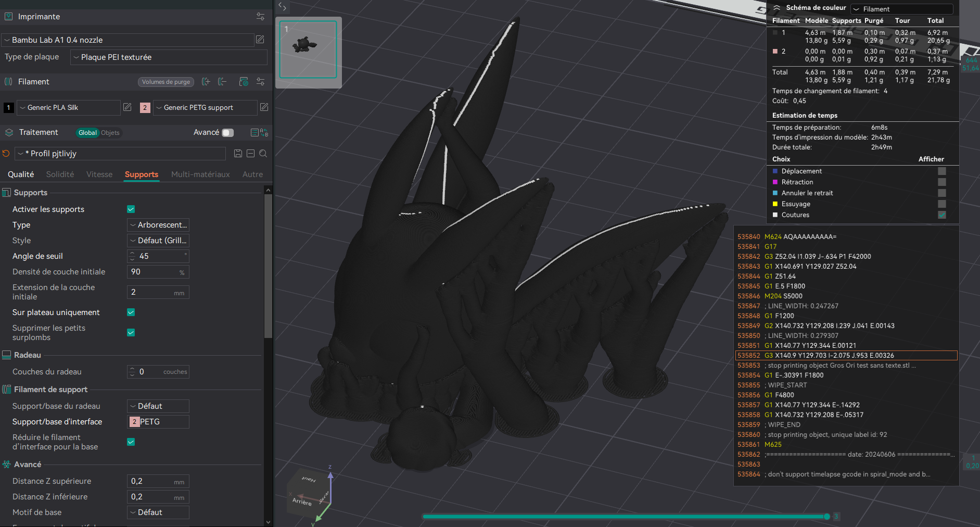The height and width of the screenshot is (527, 980).
Task: Switch to the Autre tab
Action: [252, 174]
